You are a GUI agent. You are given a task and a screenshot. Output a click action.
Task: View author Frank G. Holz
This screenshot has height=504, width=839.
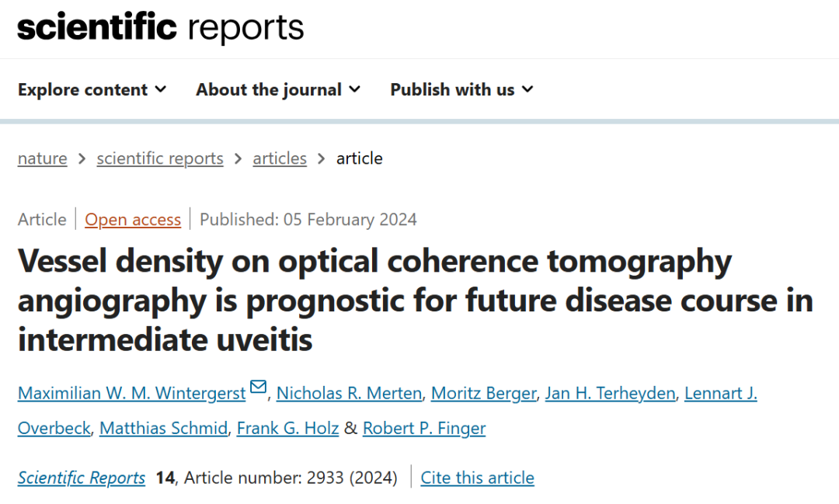(287, 428)
